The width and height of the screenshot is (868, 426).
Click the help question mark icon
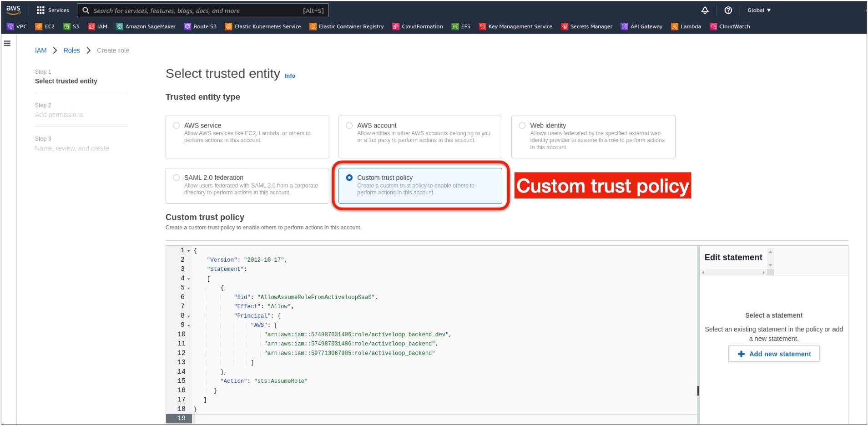click(x=728, y=10)
